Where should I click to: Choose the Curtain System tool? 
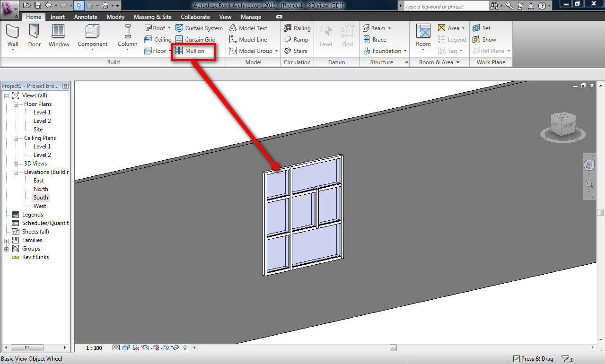pyautogui.click(x=199, y=28)
